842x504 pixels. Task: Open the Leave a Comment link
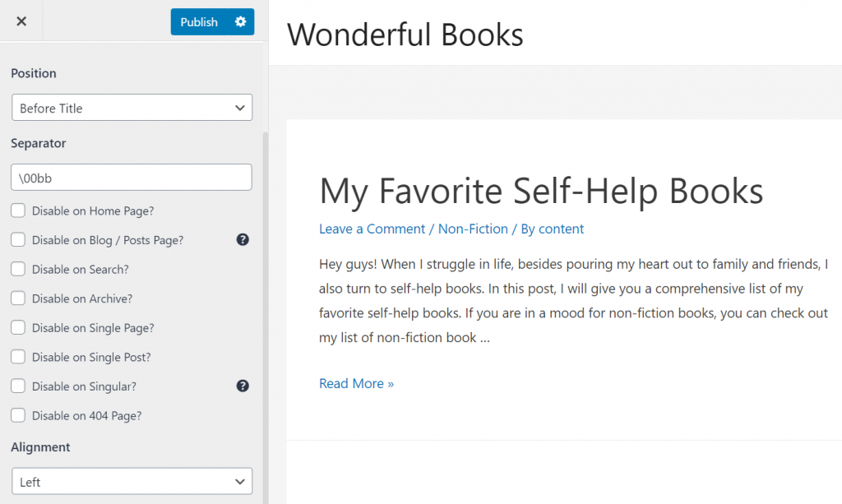tap(372, 229)
